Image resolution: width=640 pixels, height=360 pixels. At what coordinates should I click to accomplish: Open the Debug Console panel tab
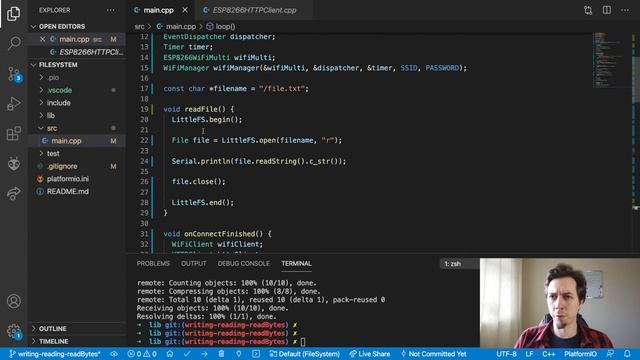click(x=244, y=264)
